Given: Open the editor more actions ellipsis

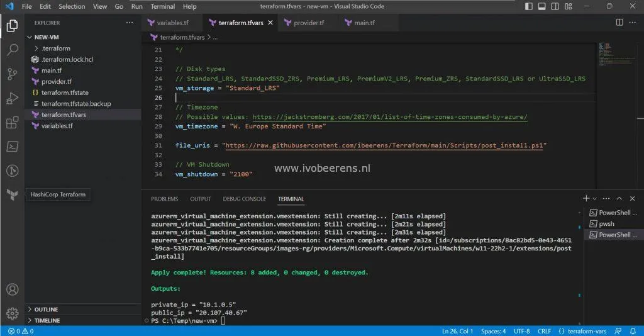Looking at the screenshot, I should (633, 23).
